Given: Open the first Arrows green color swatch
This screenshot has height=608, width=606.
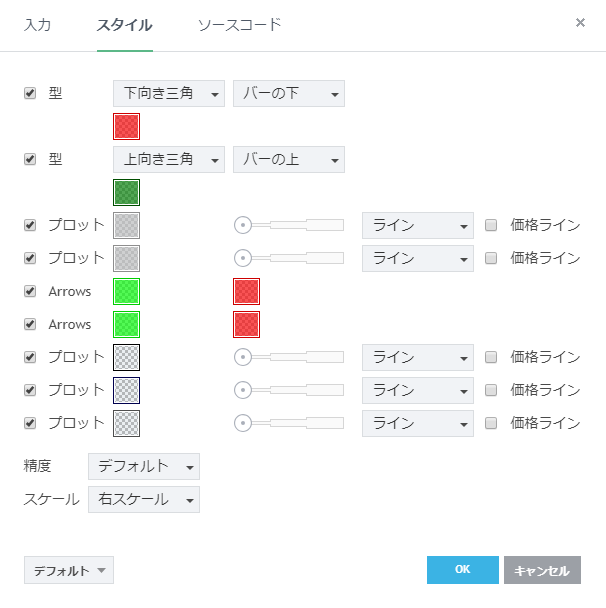Looking at the screenshot, I should coord(127,291).
